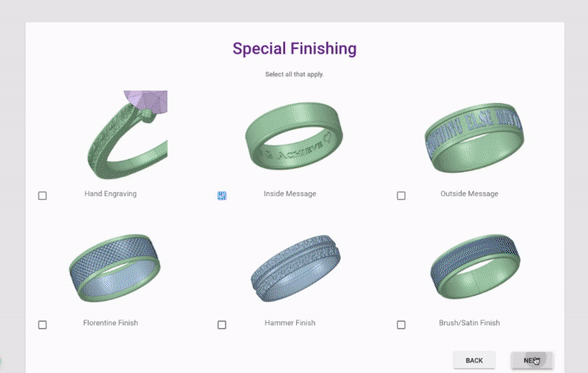The width and height of the screenshot is (588, 373).
Task: Select the Hammer Finish checkbox
Action: (x=222, y=325)
